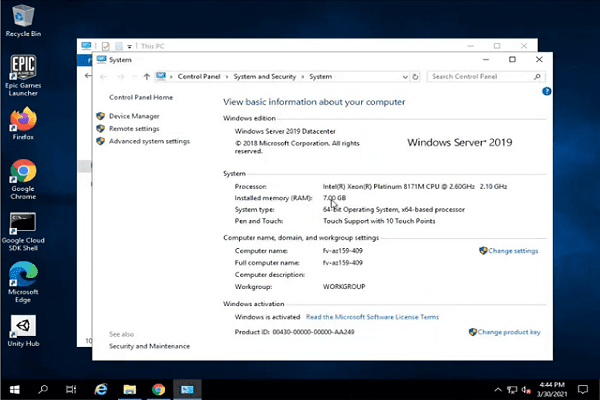
Task: Click the Product ID value text
Action: pyautogui.click(x=313, y=332)
